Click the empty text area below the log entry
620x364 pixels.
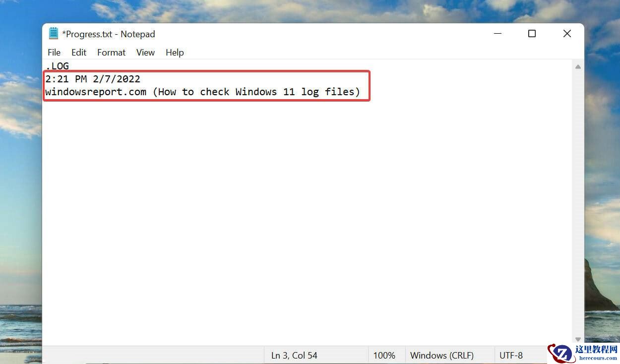pyautogui.click(x=308, y=218)
